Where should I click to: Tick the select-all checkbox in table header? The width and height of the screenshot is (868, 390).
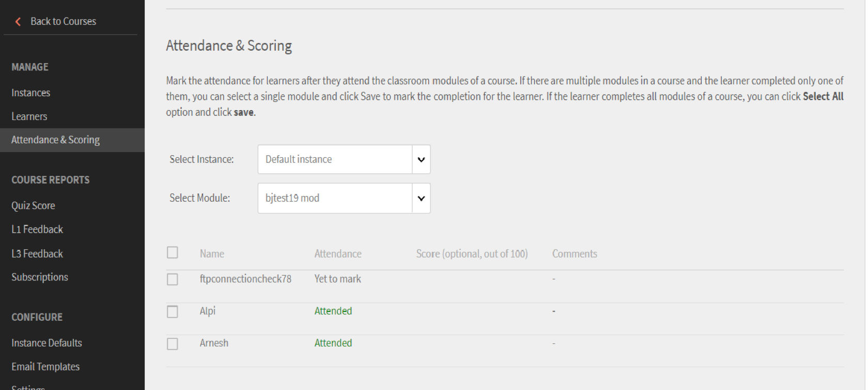click(173, 252)
